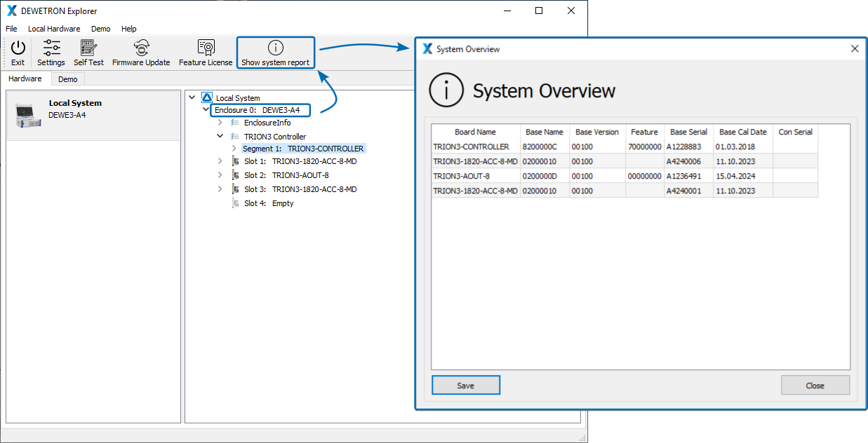Click cal date cell 15.04.2024

click(743, 176)
